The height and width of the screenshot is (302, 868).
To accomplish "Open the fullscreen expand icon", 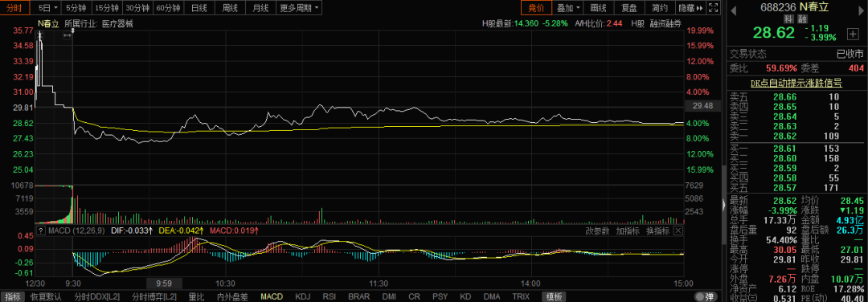I will [x=714, y=8].
